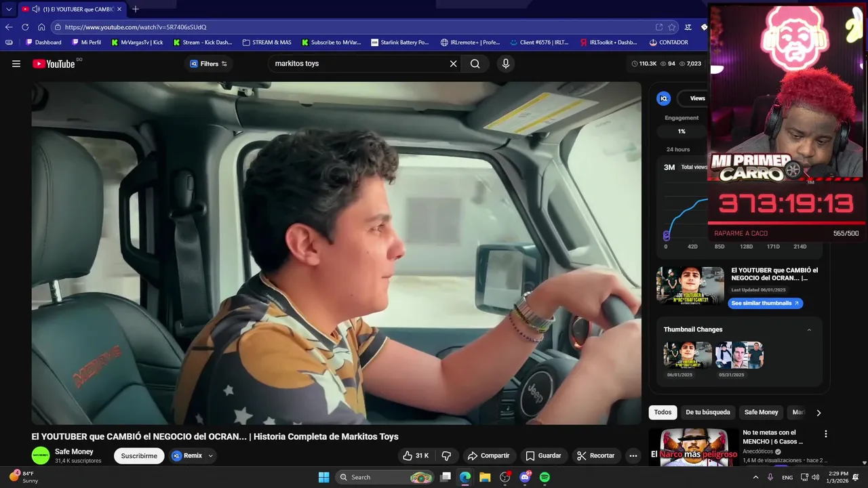Image resolution: width=868 pixels, height=488 pixels.
Task: Like the video with 31 K likes
Action: coord(416,455)
